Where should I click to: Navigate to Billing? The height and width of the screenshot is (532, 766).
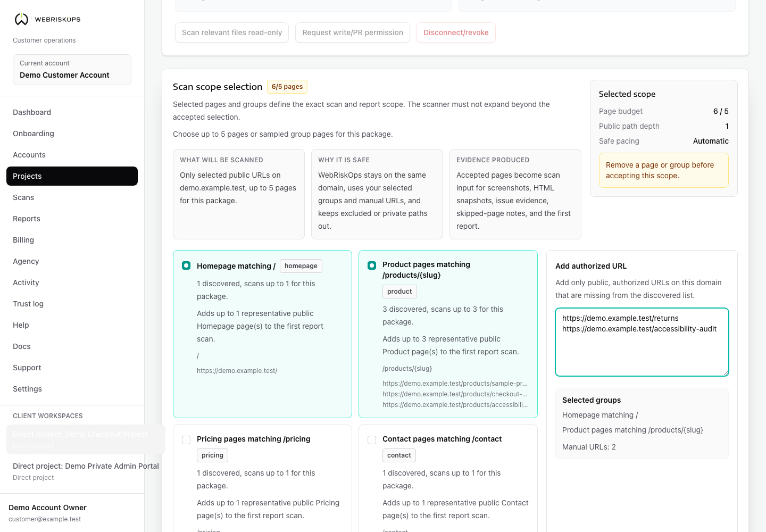tap(72, 240)
